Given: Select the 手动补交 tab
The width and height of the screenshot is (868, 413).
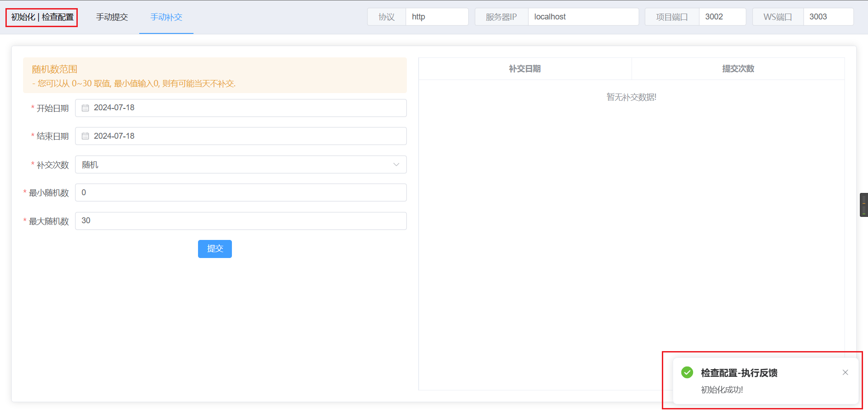Looking at the screenshot, I should 166,17.
